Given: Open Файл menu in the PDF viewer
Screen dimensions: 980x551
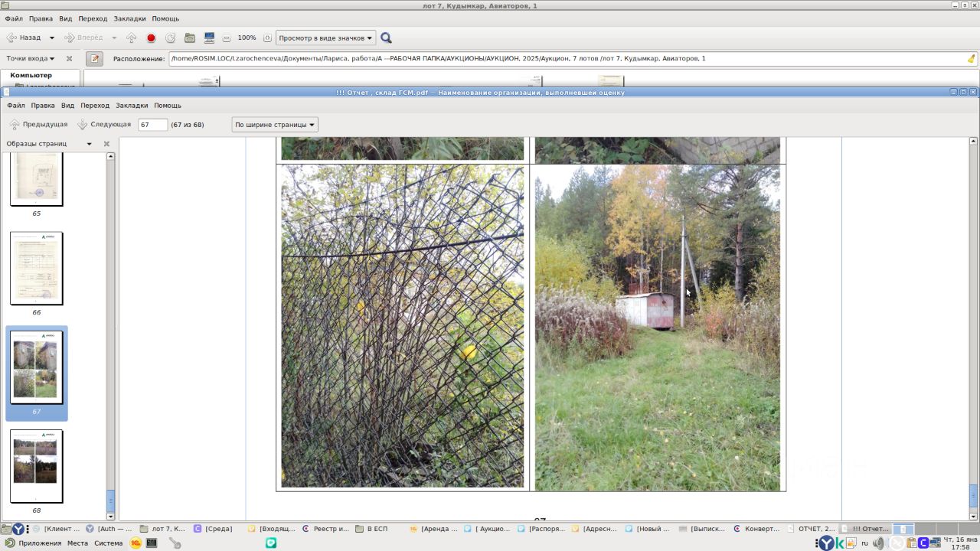Looking at the screenshot, I should [16, 106].
